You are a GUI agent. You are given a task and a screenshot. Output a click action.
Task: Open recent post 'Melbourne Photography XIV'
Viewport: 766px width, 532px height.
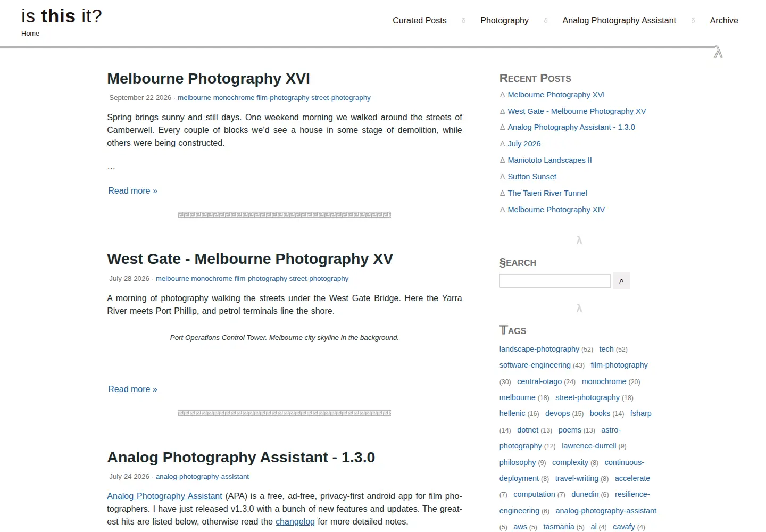pos(556,210)
